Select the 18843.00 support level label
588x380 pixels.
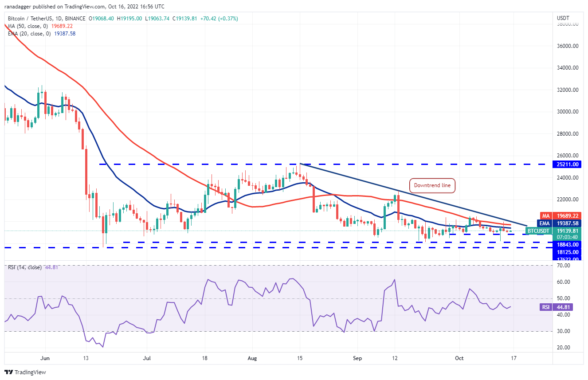pyautogui.click(x=567, y=244)
